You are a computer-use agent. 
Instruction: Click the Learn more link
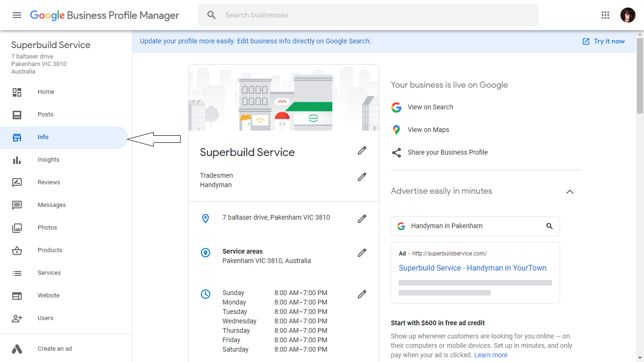point(491,355)
